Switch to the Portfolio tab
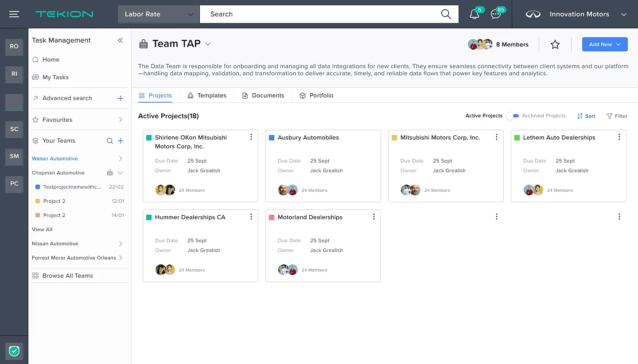This screenshot has height=364, width=638. [x=316, y=96]
